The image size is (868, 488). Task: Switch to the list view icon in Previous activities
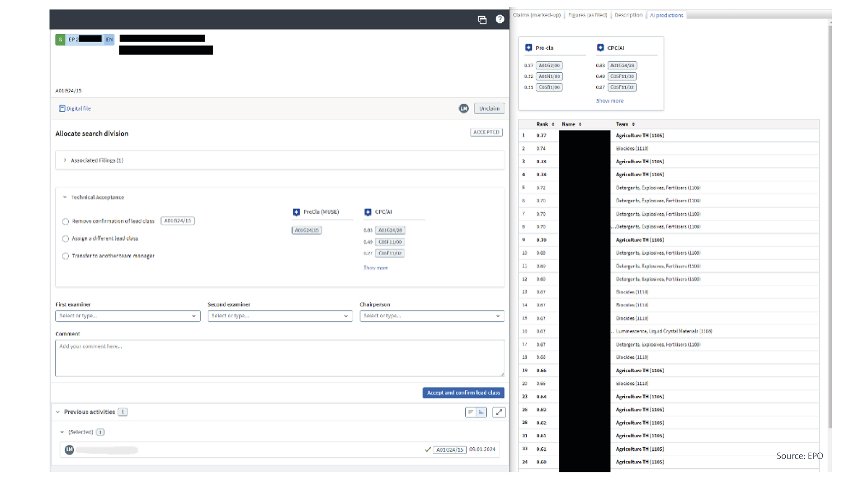pos(471,412)
